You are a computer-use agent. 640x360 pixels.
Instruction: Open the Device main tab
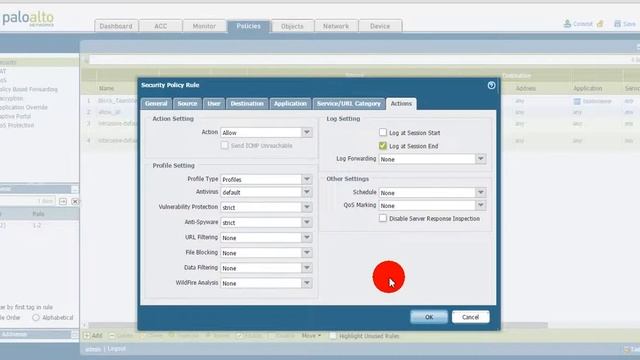pos(380,26)
